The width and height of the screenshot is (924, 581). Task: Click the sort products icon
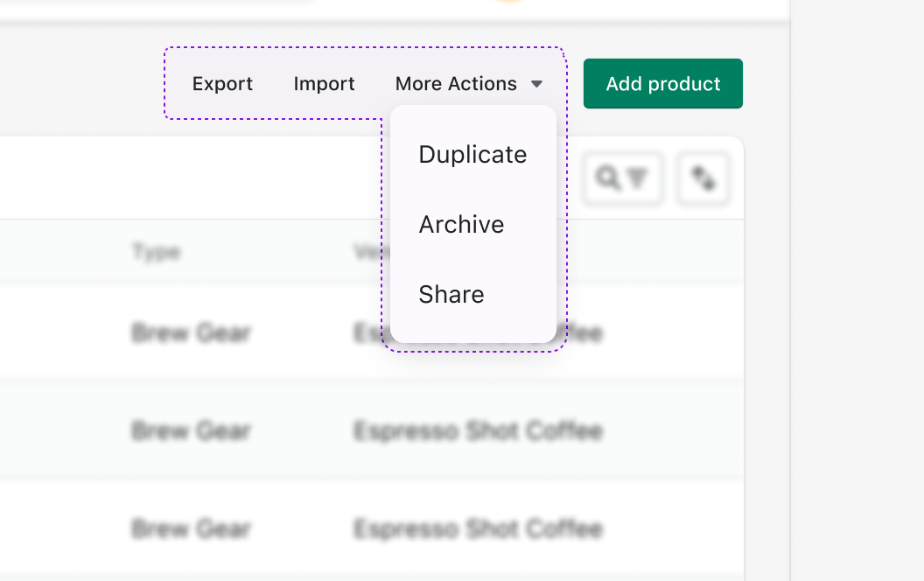[703, 178]
